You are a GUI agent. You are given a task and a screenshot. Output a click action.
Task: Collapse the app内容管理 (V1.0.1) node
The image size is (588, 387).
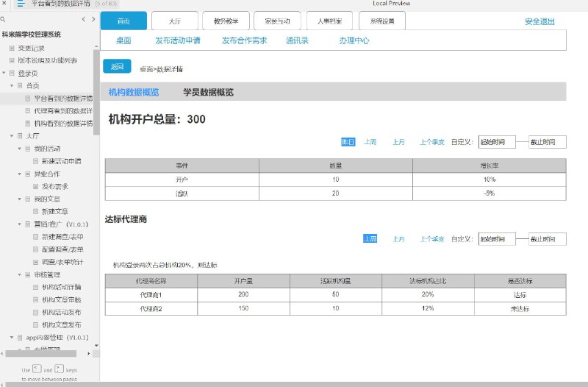(12, 338)
